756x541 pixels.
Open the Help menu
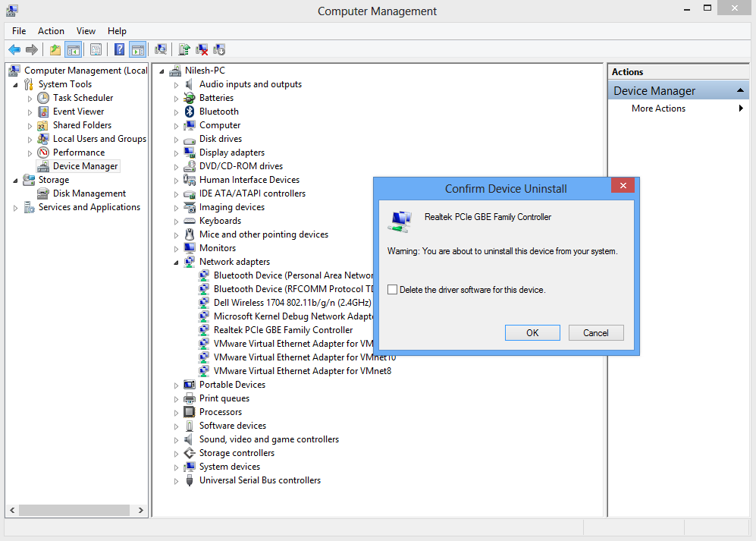click(x=117, y=31)
